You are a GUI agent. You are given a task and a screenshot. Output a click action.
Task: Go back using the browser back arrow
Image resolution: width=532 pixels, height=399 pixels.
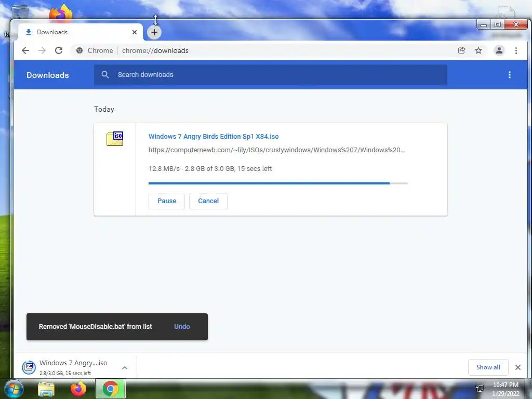(25, 50)
